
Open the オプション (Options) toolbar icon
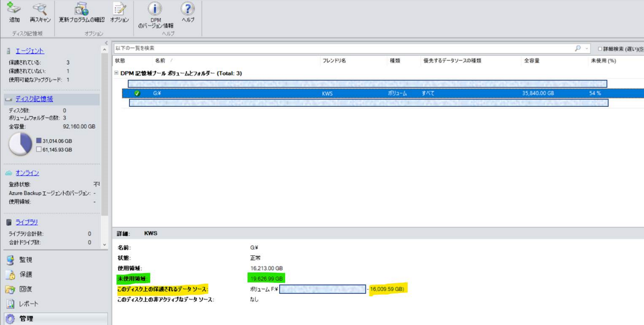pyautogui.click(x=119, y=9)
